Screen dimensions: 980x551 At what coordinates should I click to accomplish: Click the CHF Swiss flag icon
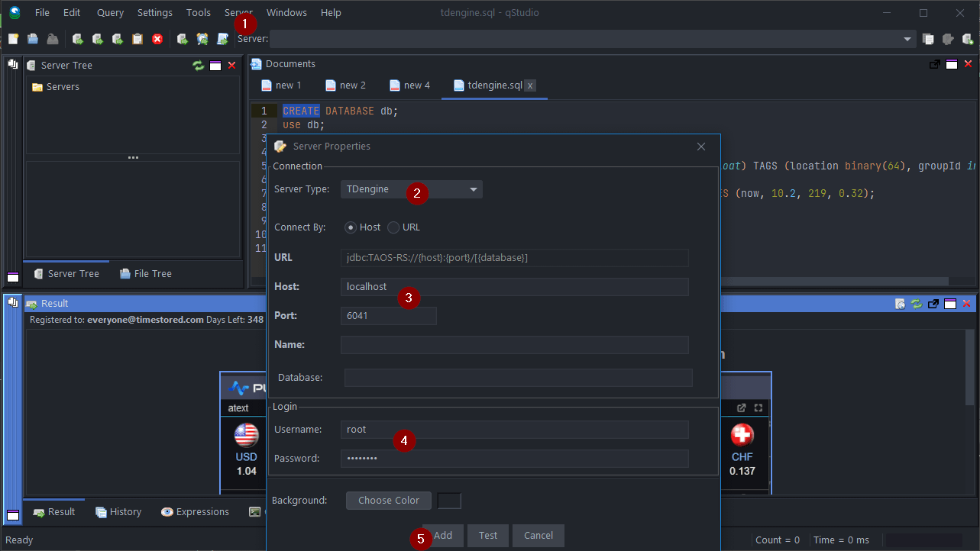tap(742, 435)
